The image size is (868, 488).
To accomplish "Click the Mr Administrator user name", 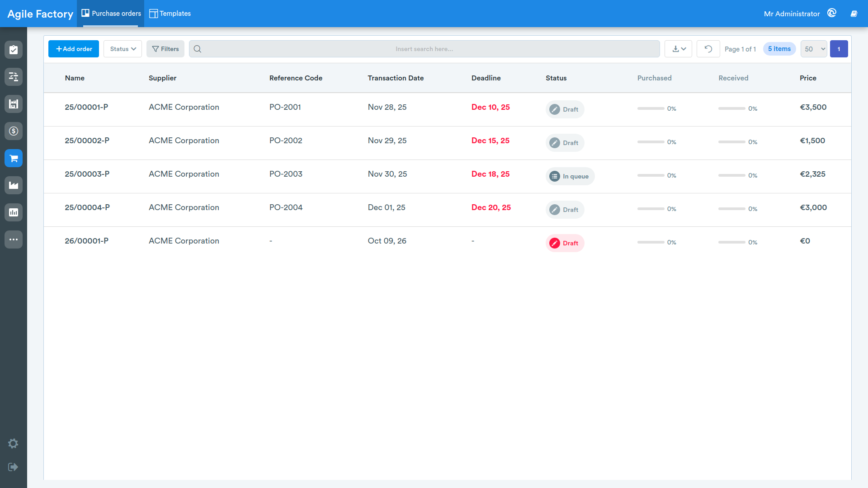I will pyautogui.click(x=792, y=14).
